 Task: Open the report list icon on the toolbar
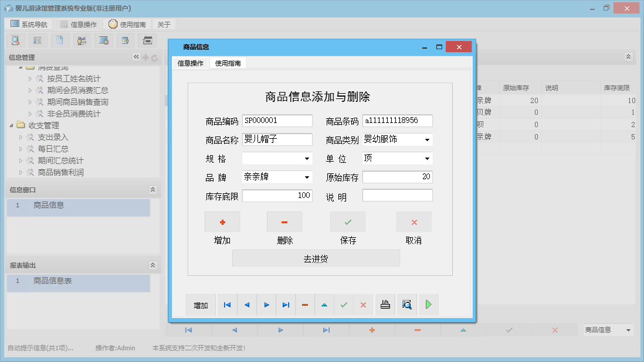coord(37,40)
